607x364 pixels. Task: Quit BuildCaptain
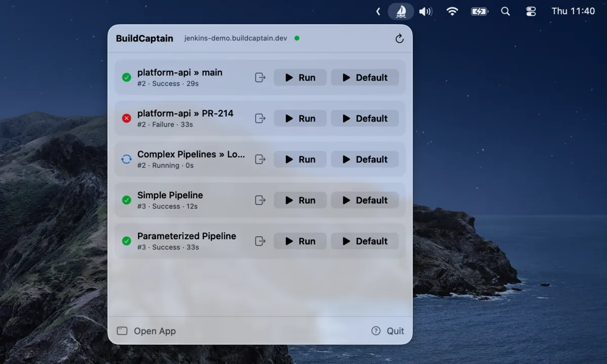point(396,331)
